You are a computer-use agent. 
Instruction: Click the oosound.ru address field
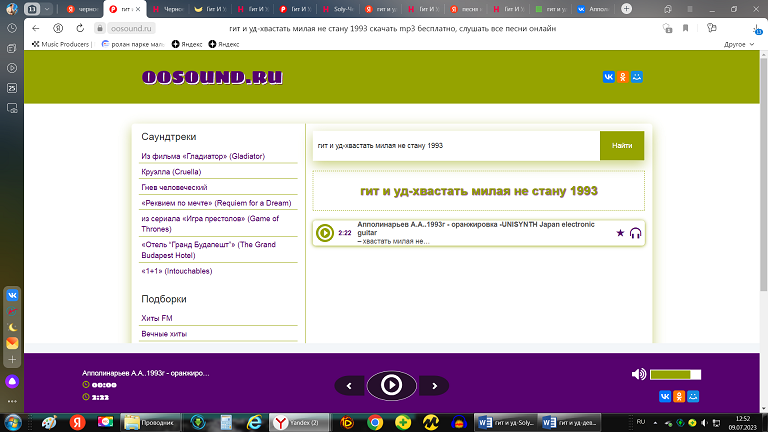(x=131, y=28)
